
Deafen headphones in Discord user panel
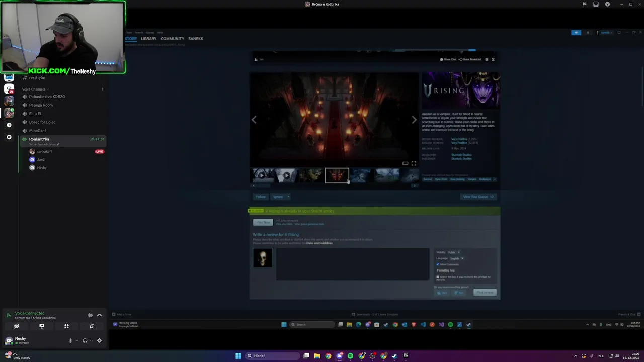click(85, 340)
